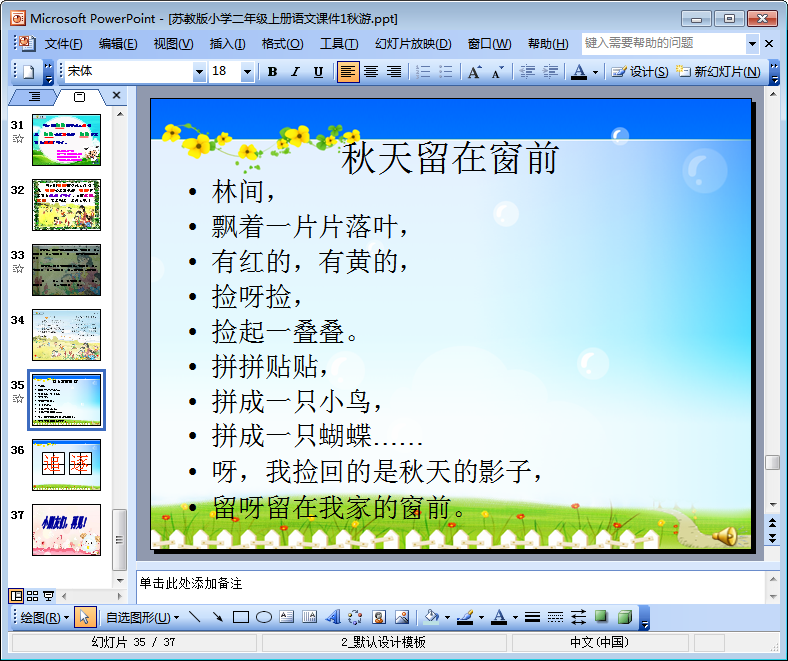Select slide 36 thumbnail
The height and width of the screenshot is (661, 788).
[66, 465]
